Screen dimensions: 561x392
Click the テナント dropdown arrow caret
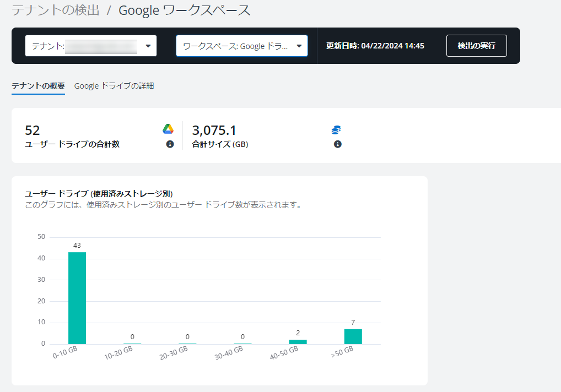pyautogui.click(x=148, y=46)
